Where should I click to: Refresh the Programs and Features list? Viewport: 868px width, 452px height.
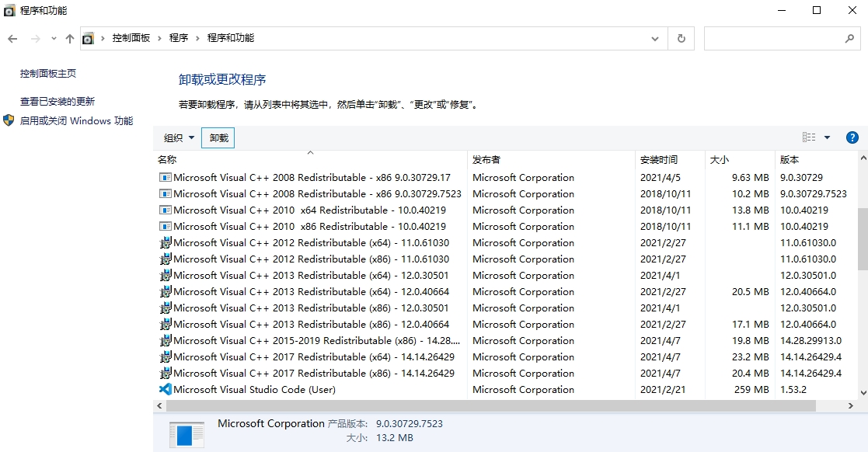click(681, 39)
